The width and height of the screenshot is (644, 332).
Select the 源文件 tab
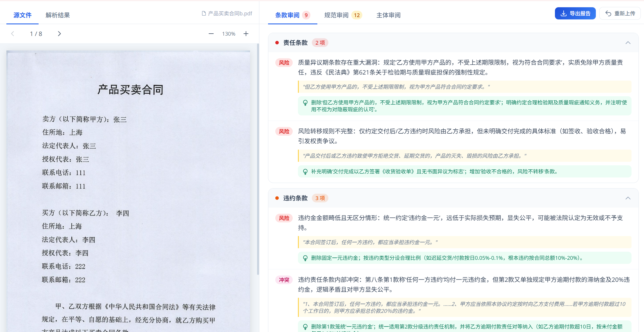click(x=22, y=15)
